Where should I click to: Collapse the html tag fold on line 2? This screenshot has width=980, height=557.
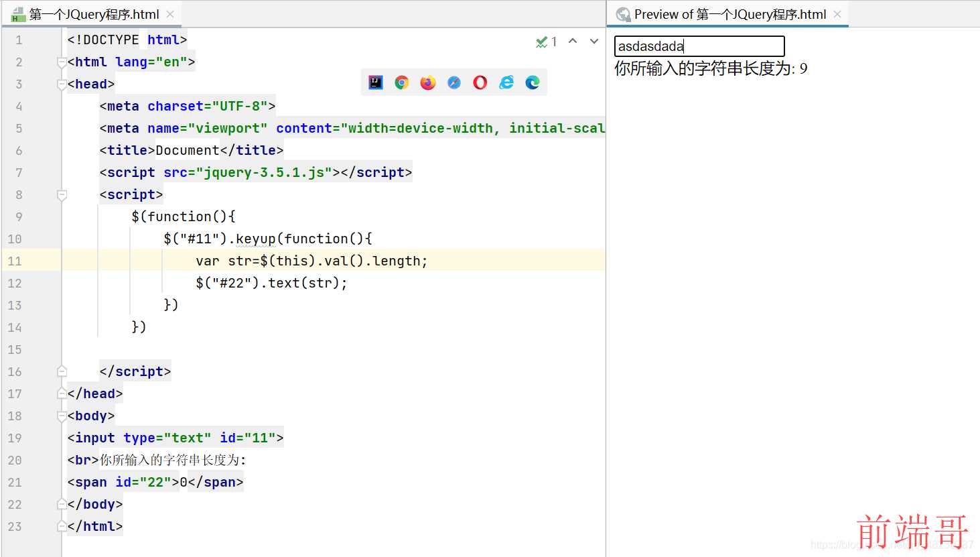tap(62, 62)
